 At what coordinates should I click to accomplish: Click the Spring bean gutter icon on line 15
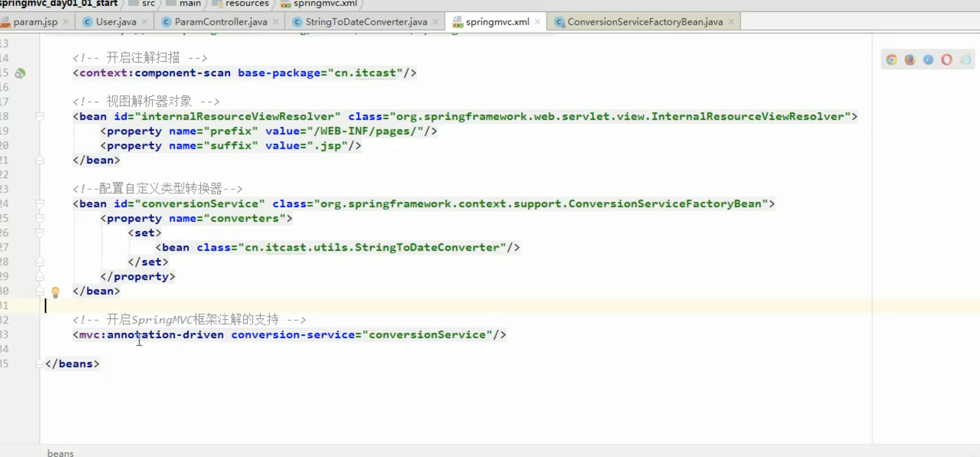tap(20, 73)
